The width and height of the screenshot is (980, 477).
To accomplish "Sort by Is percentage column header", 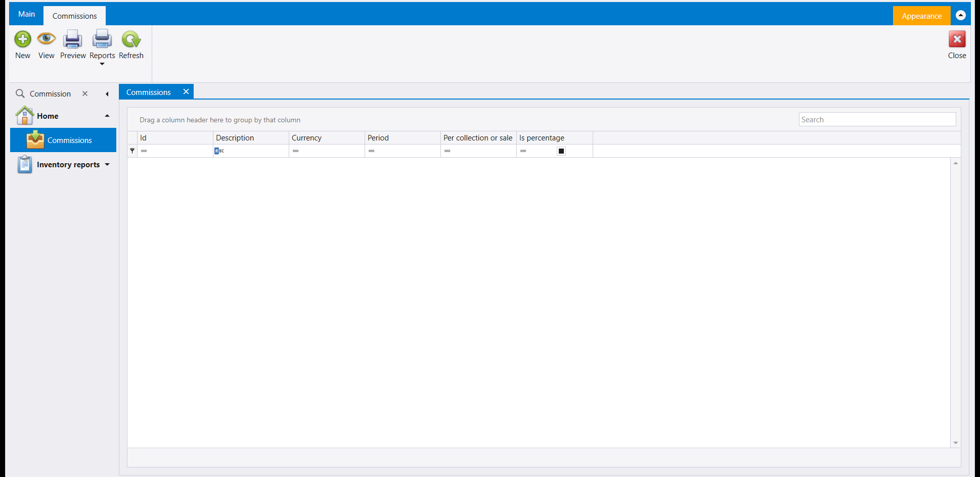I will [555, 137].
